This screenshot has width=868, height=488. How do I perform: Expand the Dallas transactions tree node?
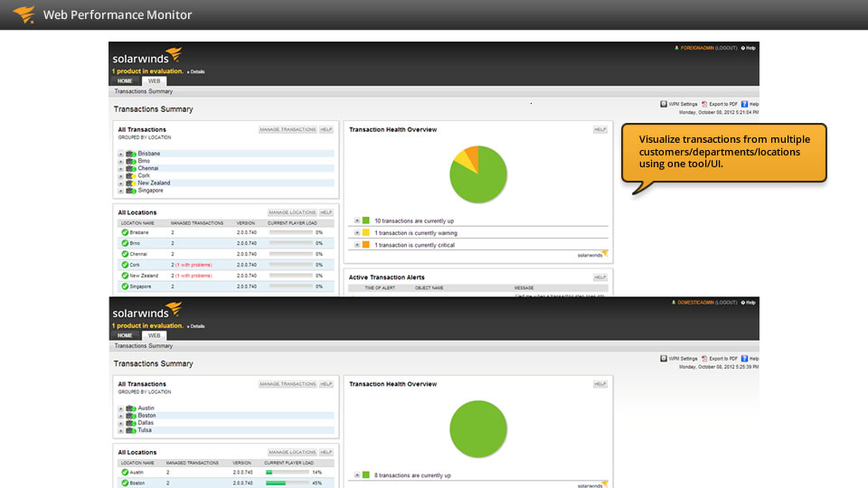point(120,423)
